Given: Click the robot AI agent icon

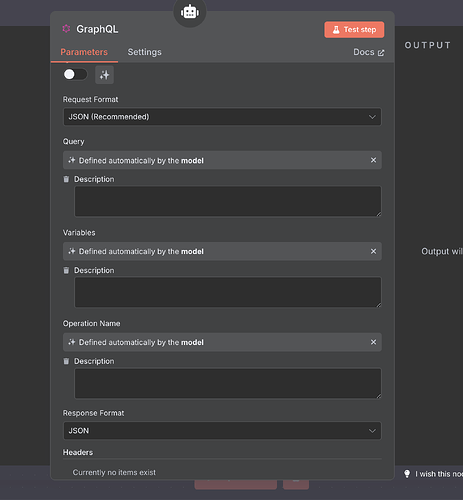Looking at the screenshot, I should 190,12.
